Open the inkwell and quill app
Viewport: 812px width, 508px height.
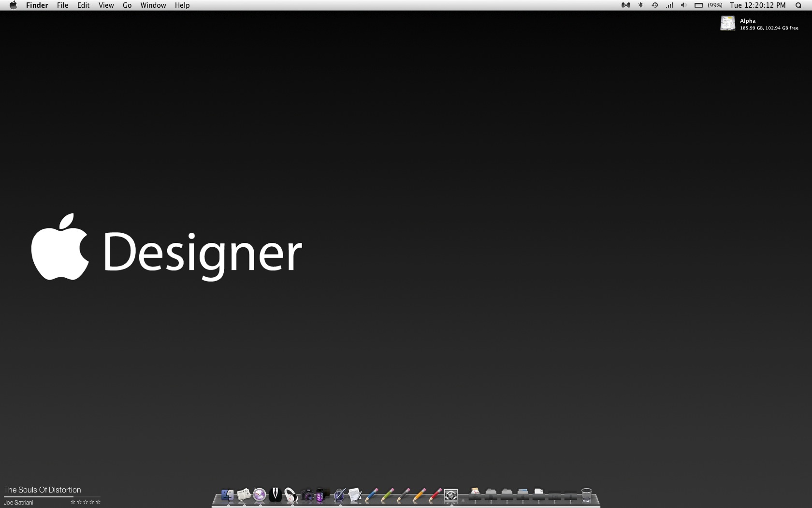[339, 495]
